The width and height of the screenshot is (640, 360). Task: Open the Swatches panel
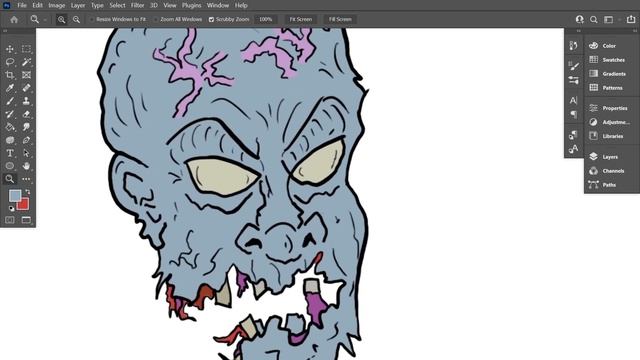[x=612, y=60]
